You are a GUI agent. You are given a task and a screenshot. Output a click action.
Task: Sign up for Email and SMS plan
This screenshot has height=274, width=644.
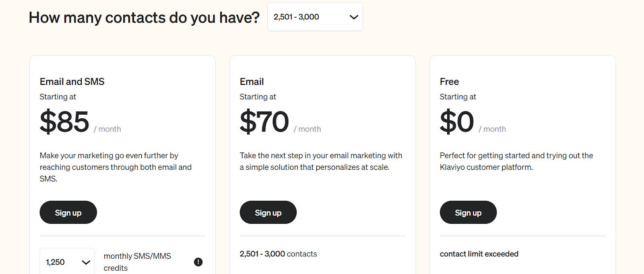pos(68,212)
